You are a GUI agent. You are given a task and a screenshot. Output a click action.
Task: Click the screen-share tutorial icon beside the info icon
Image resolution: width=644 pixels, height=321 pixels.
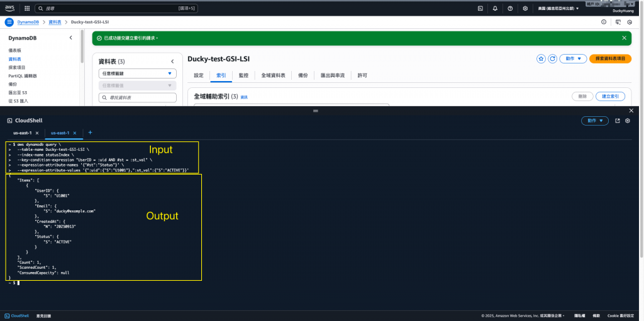coord(618,22)
